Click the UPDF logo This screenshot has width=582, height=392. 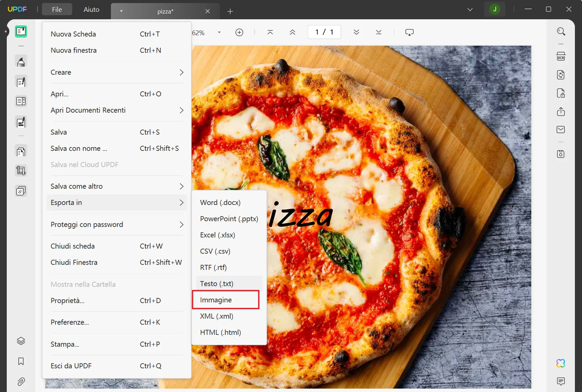click(17, 9)
